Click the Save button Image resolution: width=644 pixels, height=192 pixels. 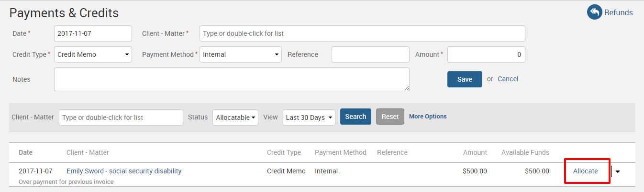(464, 79)
